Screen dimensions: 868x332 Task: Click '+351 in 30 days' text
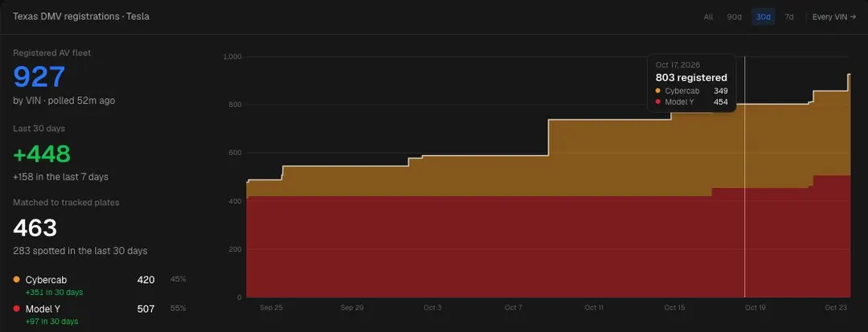click(x=55, y=292)
